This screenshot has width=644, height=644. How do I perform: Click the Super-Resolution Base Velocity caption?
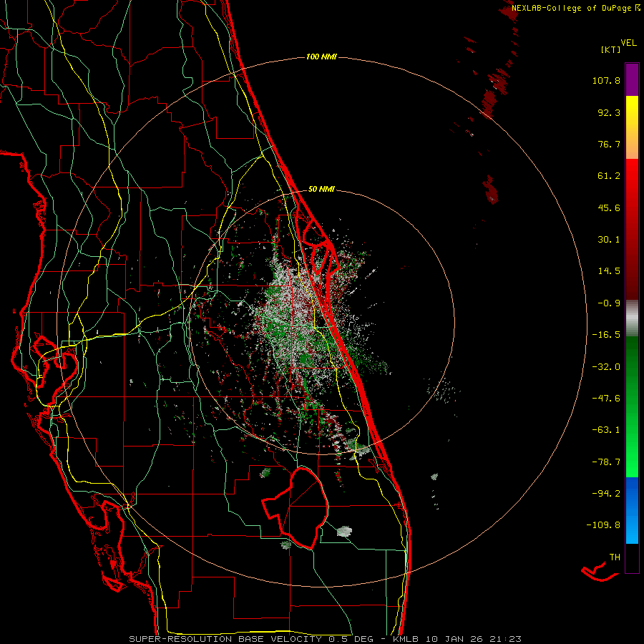tap(326, 639)
